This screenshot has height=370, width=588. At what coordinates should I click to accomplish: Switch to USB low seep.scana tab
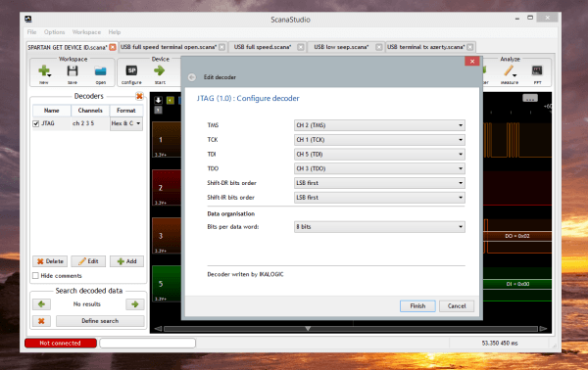tap(341, 47)
